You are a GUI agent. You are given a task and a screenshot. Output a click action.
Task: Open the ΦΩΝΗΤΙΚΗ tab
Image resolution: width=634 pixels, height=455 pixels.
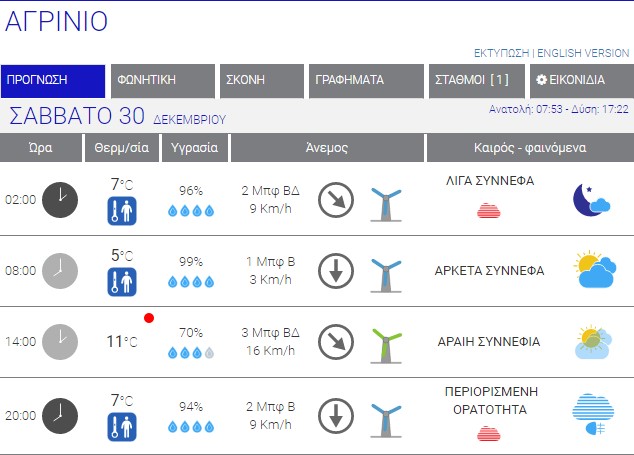162,80
